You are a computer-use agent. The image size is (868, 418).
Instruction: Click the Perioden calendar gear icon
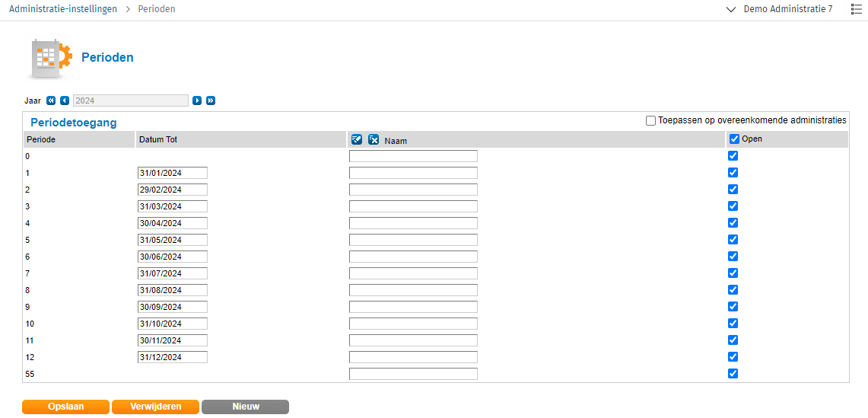coord(51,58)
